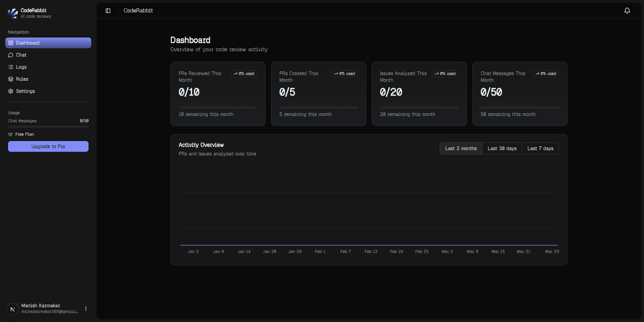644x322 pixels.
Task: Open Settings using the gear icon
Action: click(x=10, y=91)
